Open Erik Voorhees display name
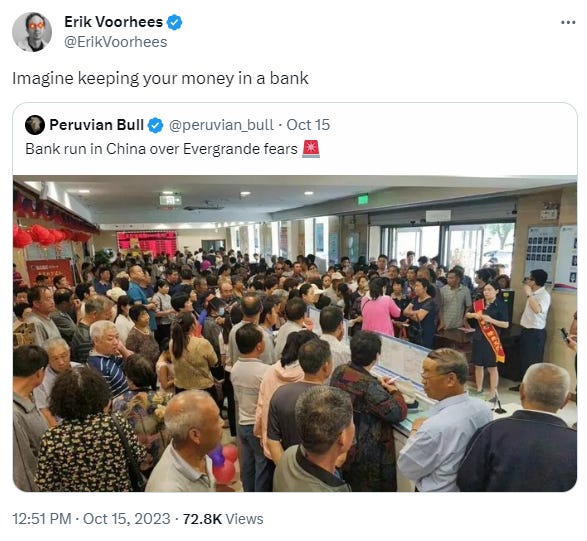The image size is (587, 541). [x=113, y=22]
